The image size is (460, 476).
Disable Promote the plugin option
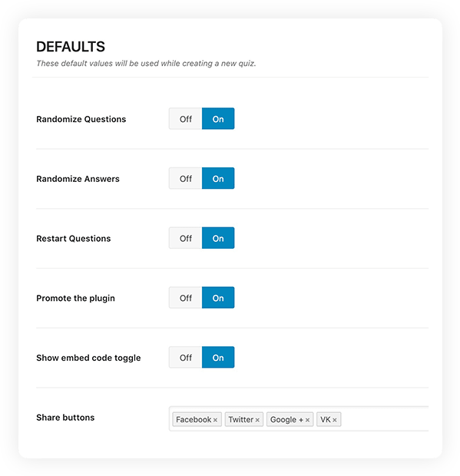point(186,298)
